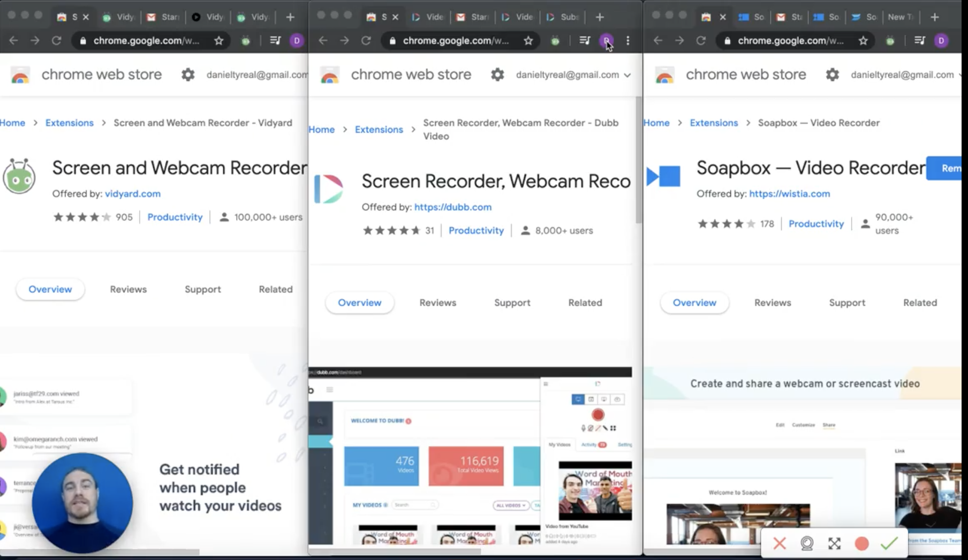
Task: Open the https://dubb.com publisher link
Action: click(x=453, y=207)
